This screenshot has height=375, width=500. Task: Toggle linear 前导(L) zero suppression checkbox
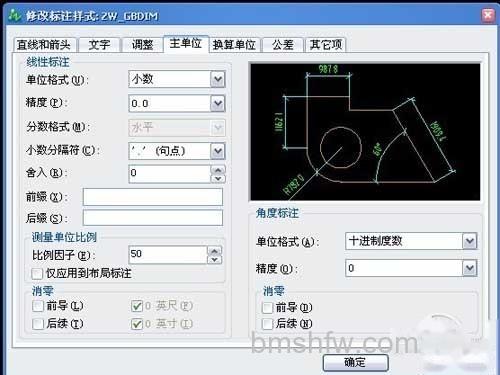tap(38, 306)
